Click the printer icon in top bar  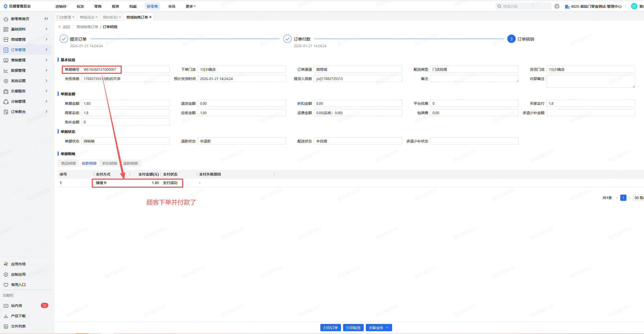point(557,6)
